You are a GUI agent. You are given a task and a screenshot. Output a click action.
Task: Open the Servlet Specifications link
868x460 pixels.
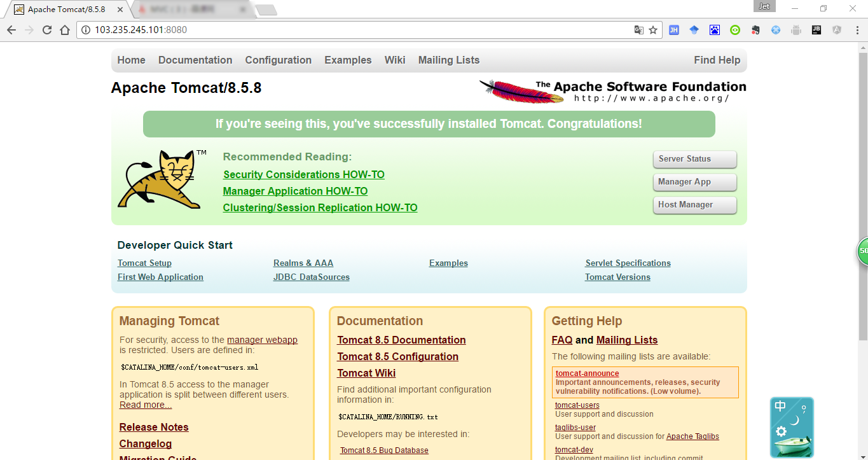[x=628, y=263]
